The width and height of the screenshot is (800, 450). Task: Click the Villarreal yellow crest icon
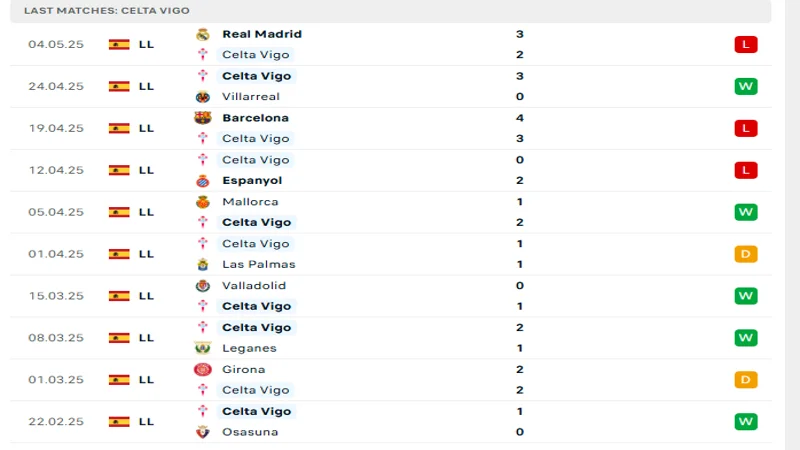pos(202,97)
